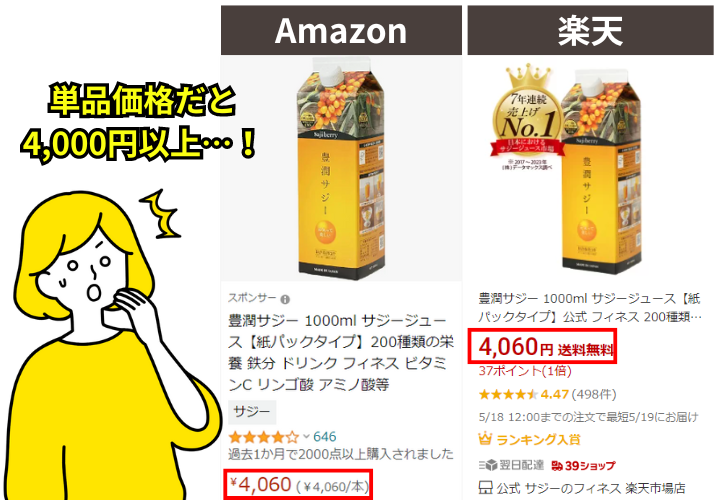Screen dimensions: 720x500
Task: Click the sponsor info circle icon
Action: click(285, 299)
